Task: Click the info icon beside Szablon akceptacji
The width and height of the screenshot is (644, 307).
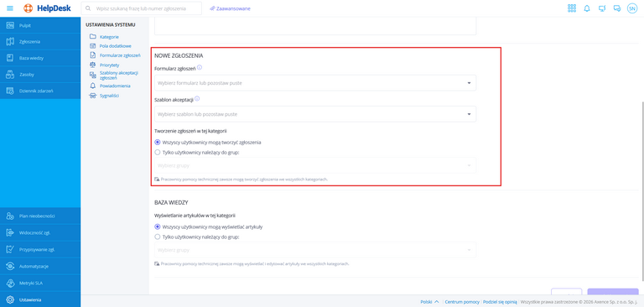Action: [x=197, y=99]
